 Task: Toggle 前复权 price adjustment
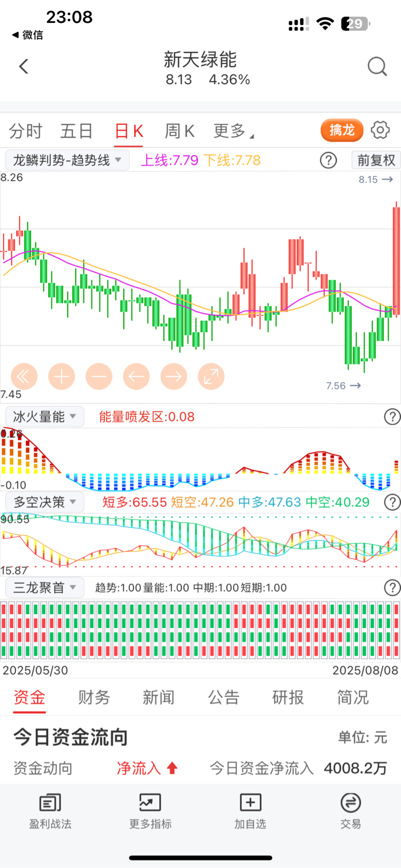(x=376, y=160)
